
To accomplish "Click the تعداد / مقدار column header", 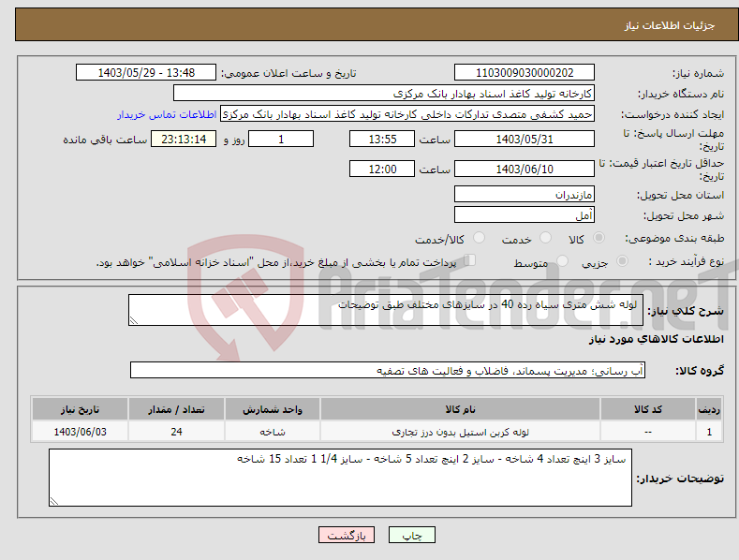I will coord(176,409).
